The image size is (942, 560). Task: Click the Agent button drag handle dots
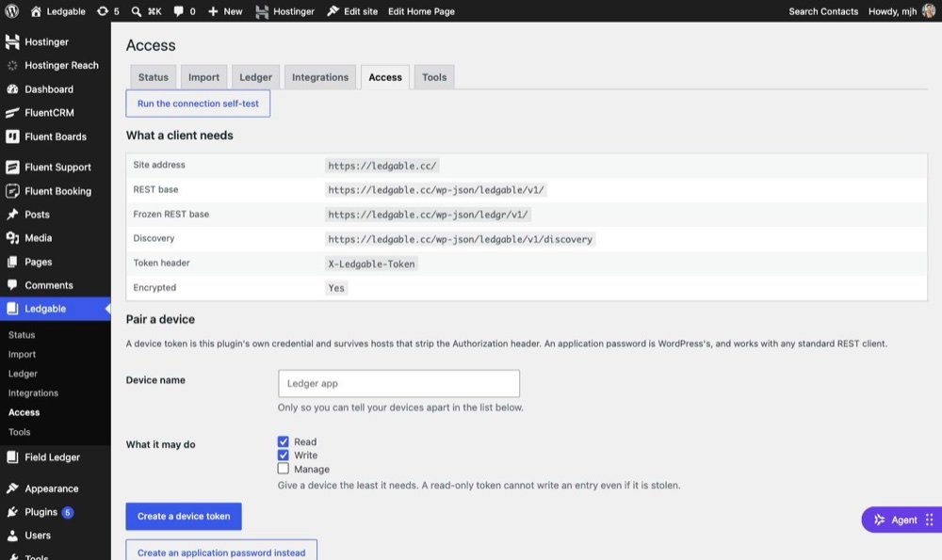tap(930, 520)
